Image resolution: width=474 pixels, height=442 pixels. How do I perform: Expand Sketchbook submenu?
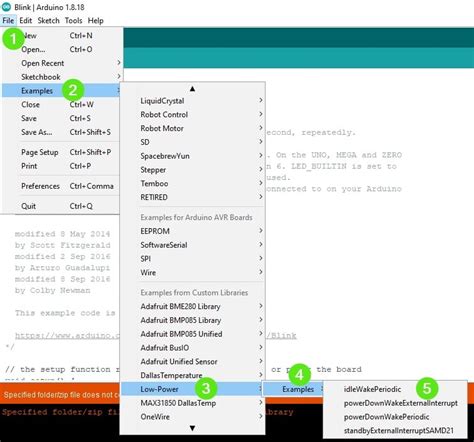click(61, 77)
